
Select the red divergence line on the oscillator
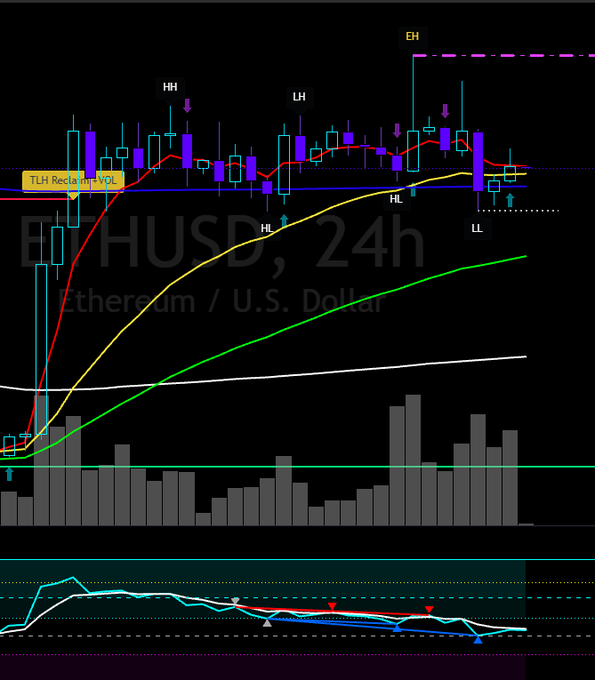click(x=333, y=611)
